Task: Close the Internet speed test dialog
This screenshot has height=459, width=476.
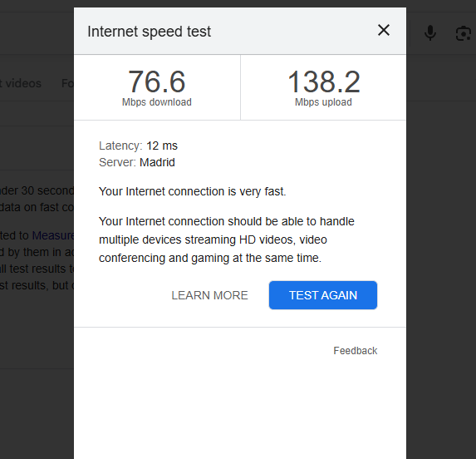Action: [x=384, y=31]
